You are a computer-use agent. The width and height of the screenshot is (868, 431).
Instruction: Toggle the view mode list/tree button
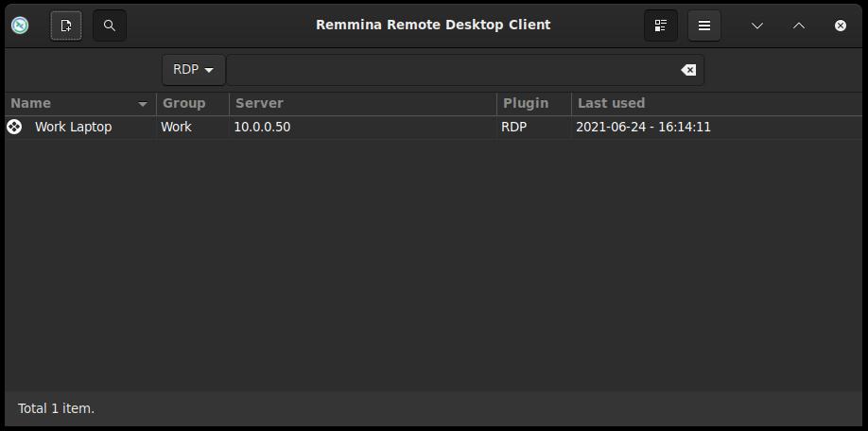[x=660, y=26]
